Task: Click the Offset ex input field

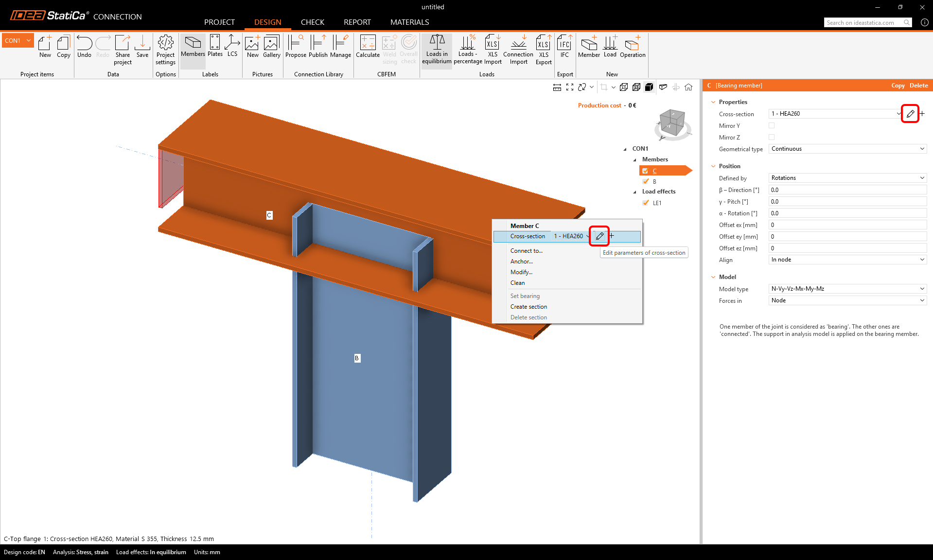Action: coord(847,225)
